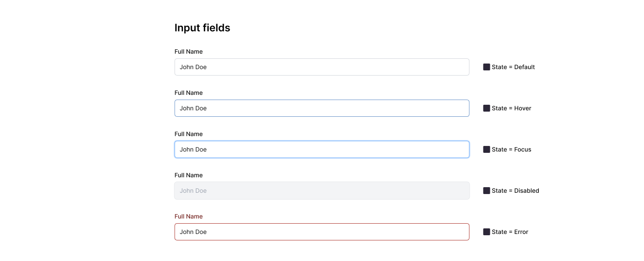The image size is (644, 261).
Task: Click the blue-bordered hover state input
Action: click(x=322, y=108)
